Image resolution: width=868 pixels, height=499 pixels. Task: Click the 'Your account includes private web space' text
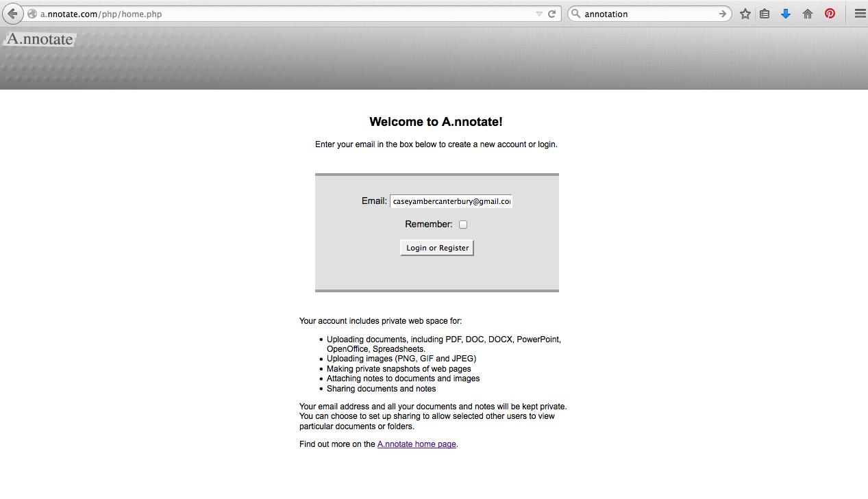[380, 320]
